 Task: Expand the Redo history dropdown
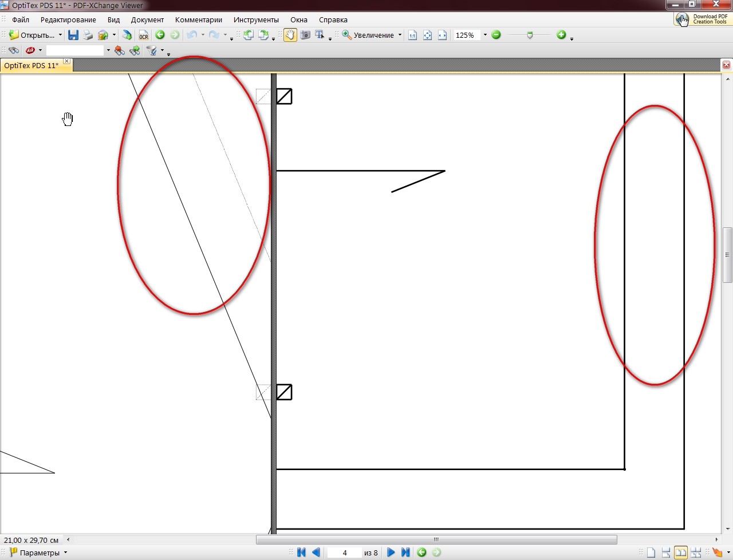[225, 35]
